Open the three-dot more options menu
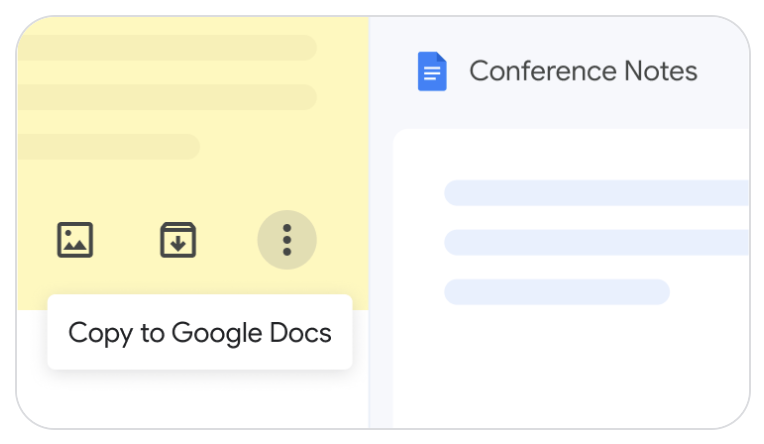 (287, 240)
